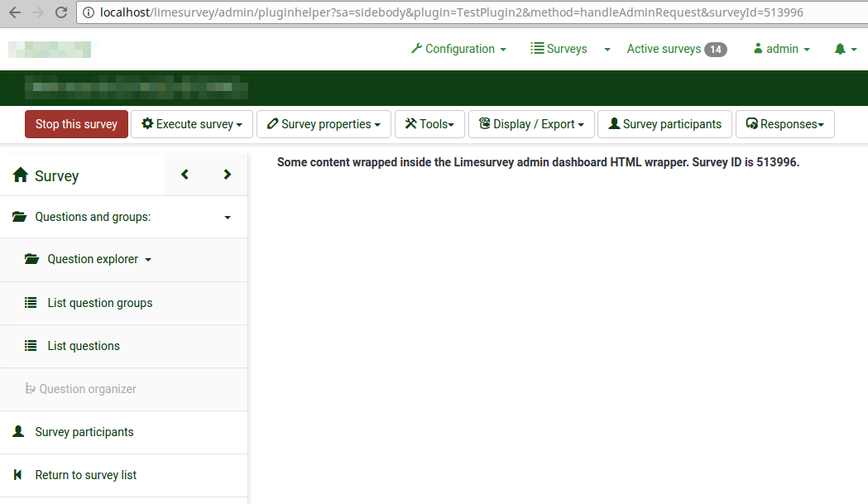This screenshot has height=504, width=868.
Task: Click Survey participants toolbar button
Action: point(664,124)
